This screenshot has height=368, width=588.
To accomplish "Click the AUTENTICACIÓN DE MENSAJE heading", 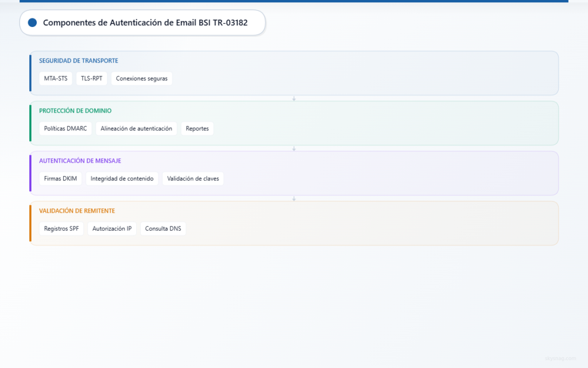I will pos(80,161).
